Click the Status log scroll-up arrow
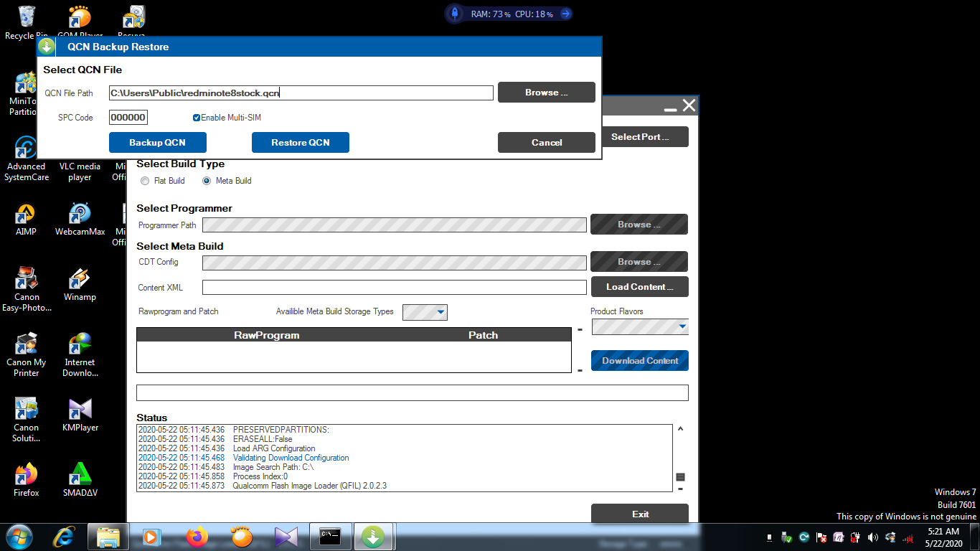Screen dimensions: 980x551 click(x=680, y=429)
